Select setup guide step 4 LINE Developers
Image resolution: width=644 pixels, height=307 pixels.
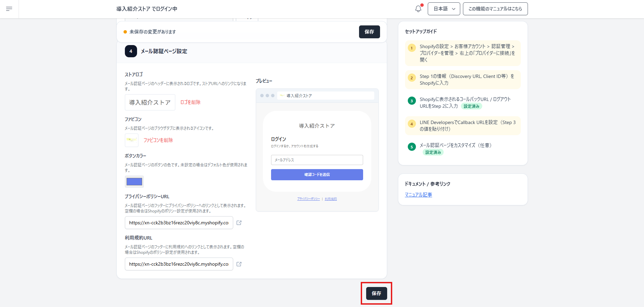[463, 126]
